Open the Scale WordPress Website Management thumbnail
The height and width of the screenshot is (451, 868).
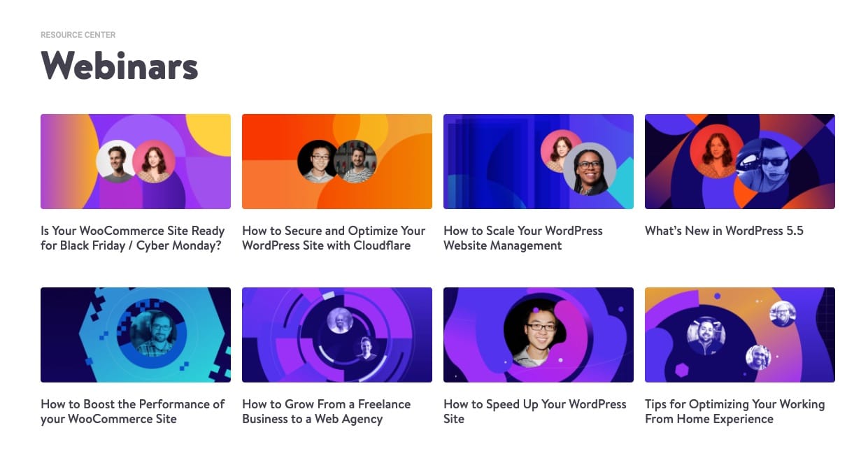pos(538,161)
